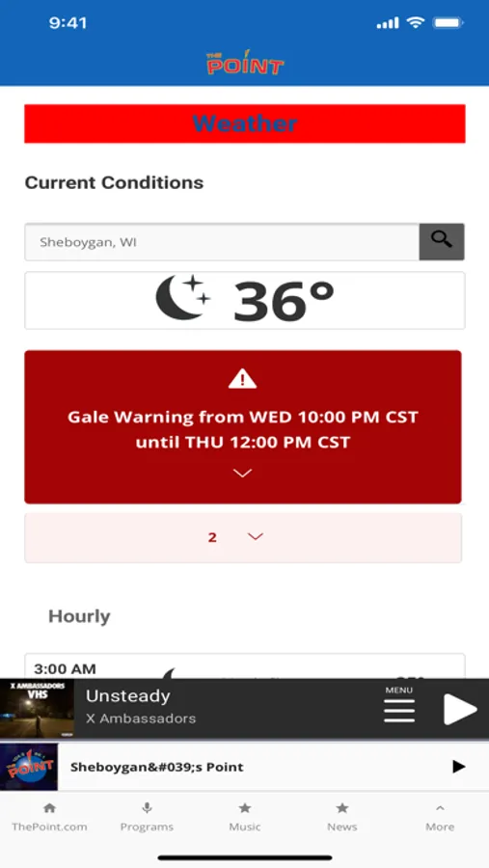The width and height of the screenshot is (489, 868).
Task: Tap the moon and stars weather icon
Action: click(x=182, y=298)
